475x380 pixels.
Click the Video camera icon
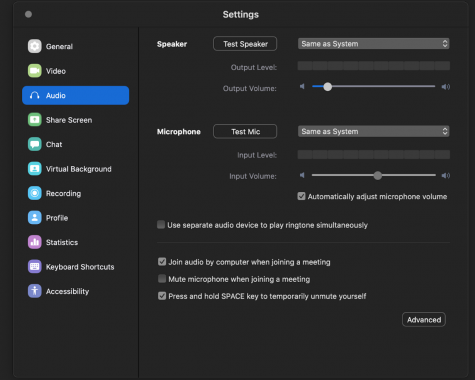coord(35,71)
